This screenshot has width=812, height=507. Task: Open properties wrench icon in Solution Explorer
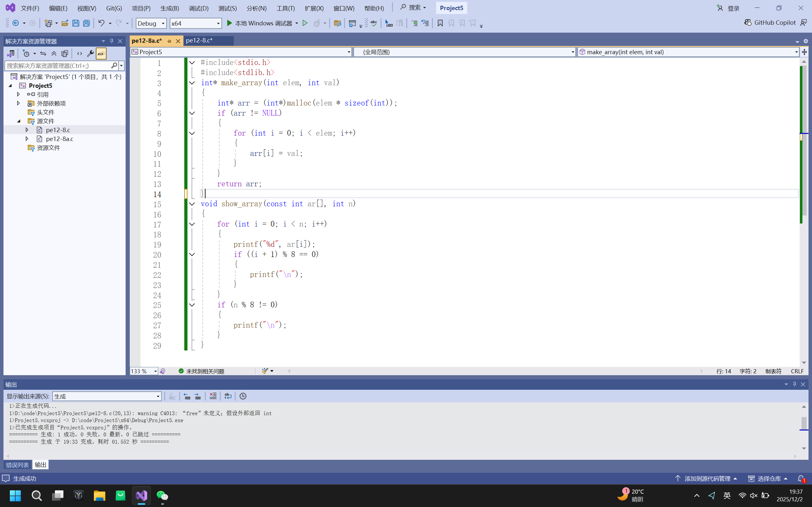90,53
